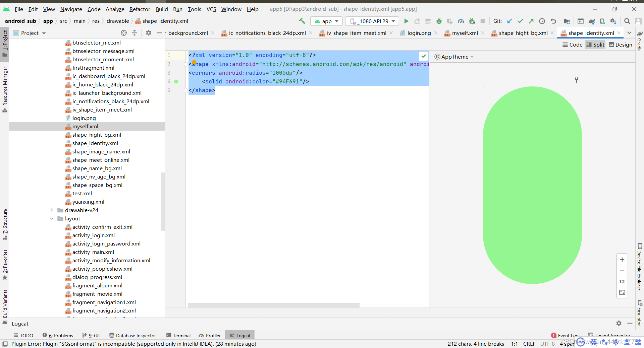Click the Git Commit green checkmark
Viewport: 644px width, 348px height.
coord(520,21)
